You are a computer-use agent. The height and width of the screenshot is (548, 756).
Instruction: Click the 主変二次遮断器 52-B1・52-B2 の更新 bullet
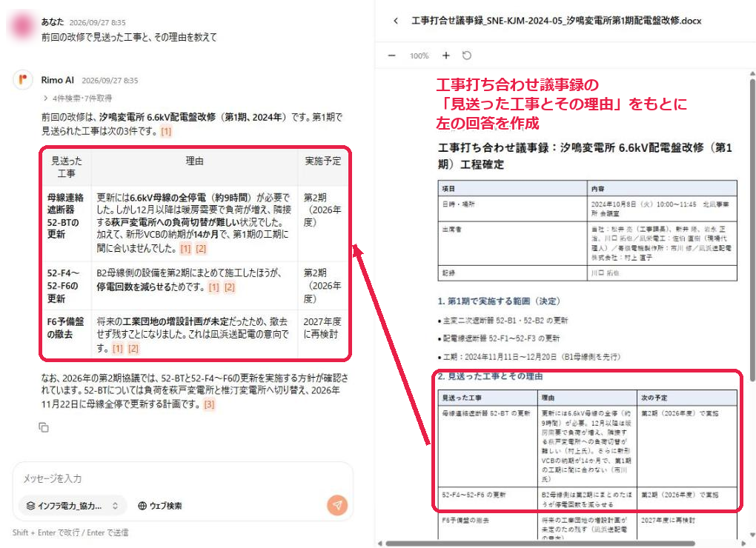503,321
